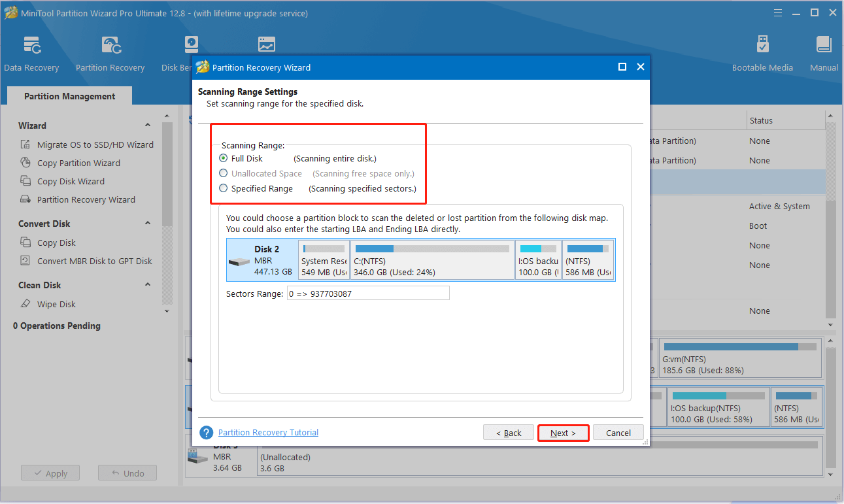This screenshot has height=504, width=844.
Task: Click the Disk 2 drive icon in disk map
Action: (239, 261)
